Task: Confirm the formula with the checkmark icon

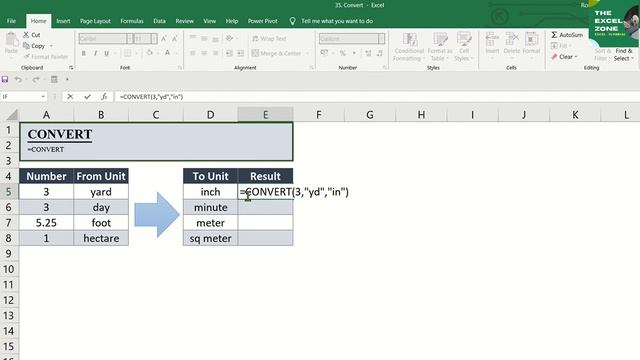Action: tap(87, 97)
